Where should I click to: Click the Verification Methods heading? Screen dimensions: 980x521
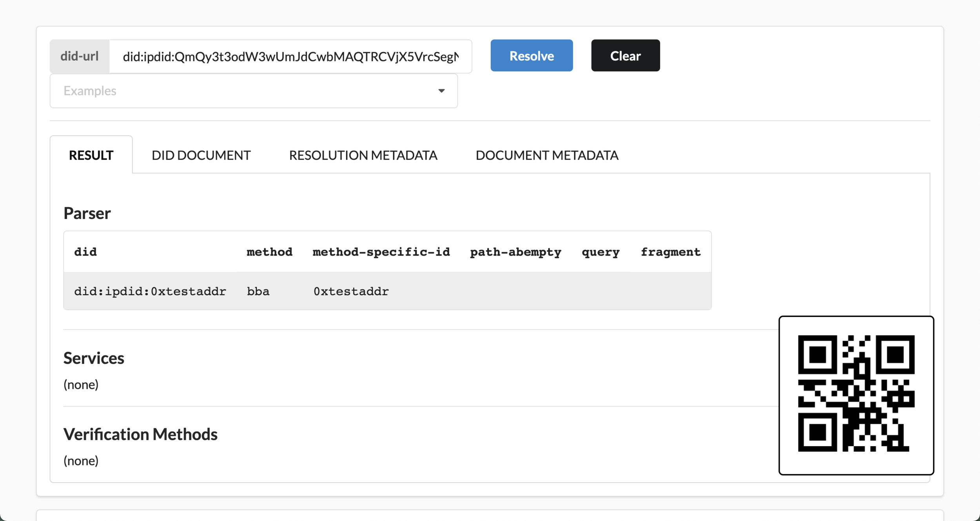(140, 434)
